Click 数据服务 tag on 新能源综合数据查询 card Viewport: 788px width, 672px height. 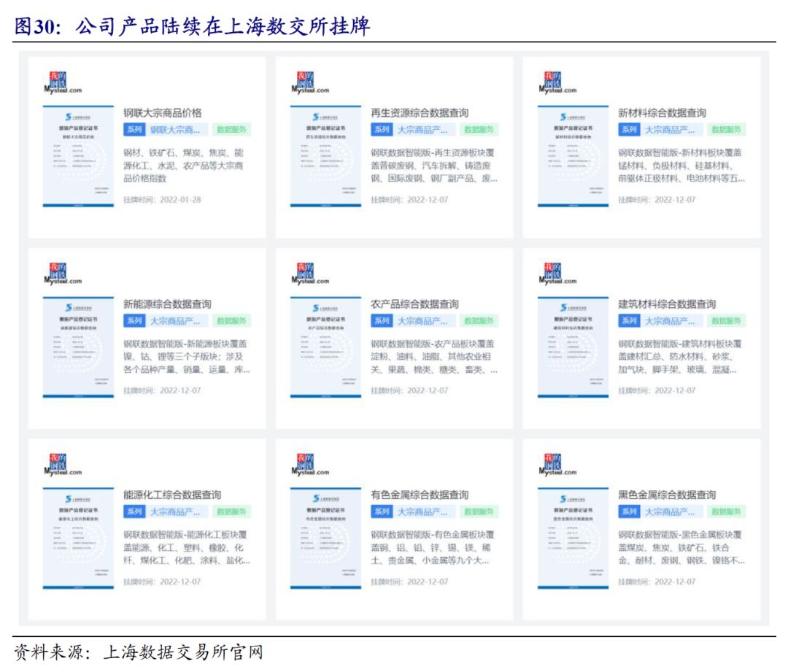tap(231, 320)
